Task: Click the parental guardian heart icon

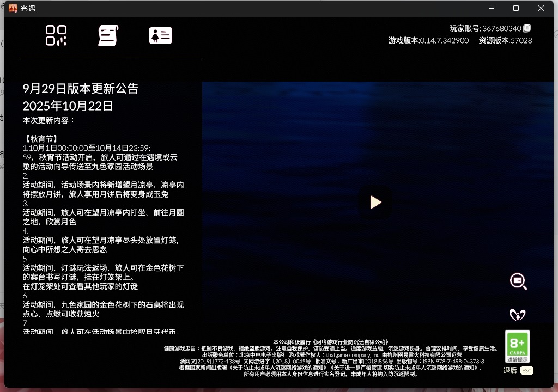Action: tap(518, 315)
